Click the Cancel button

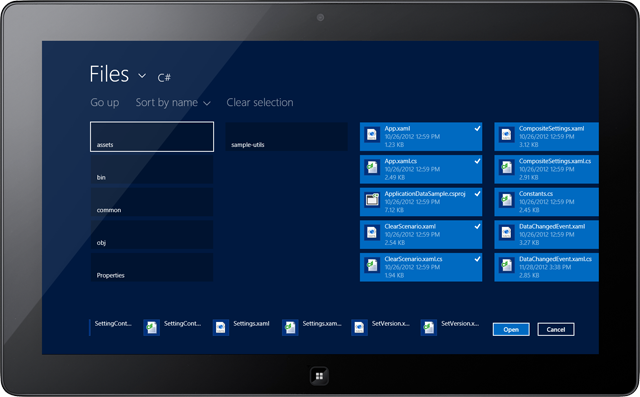(x=556, y=329)
